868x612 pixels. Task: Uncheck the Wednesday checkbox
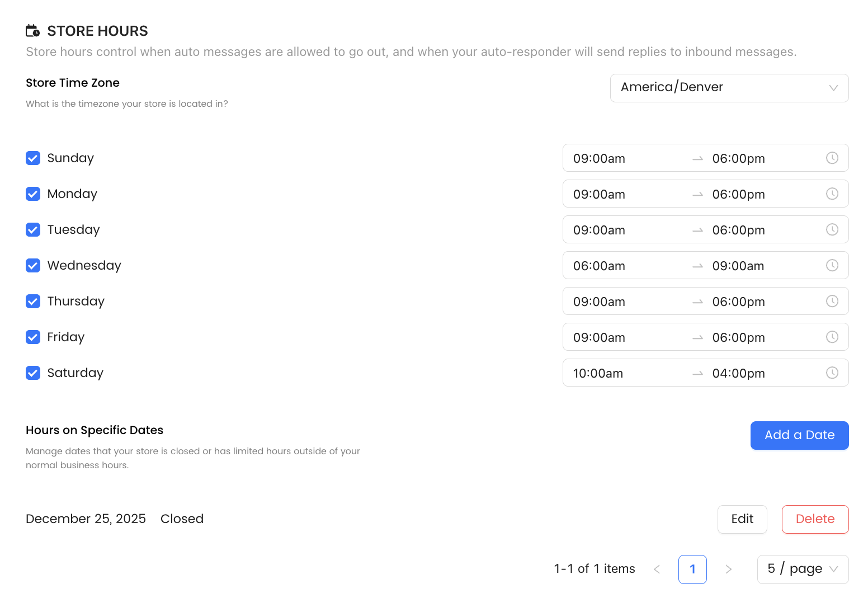click(33, 265)
